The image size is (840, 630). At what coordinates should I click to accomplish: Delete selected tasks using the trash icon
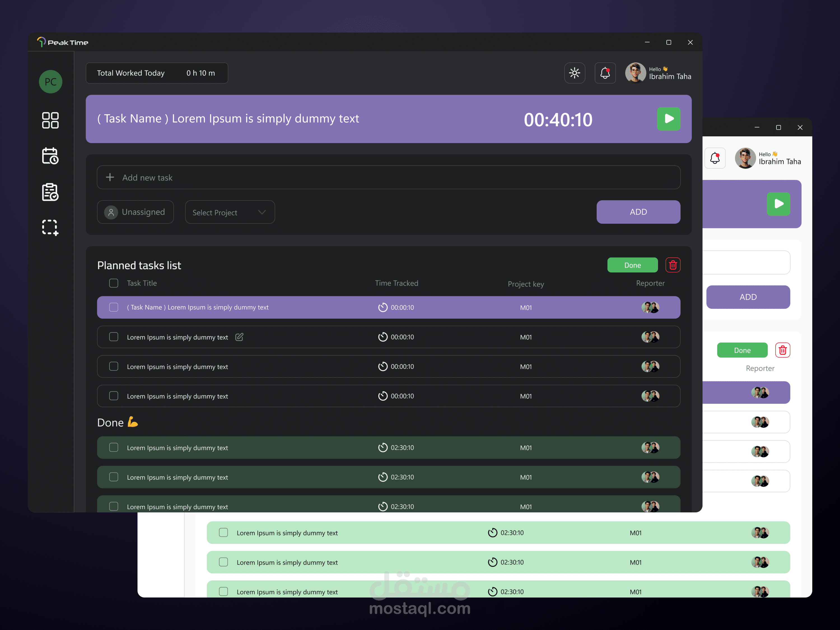pyautogui.click(x=673, y=265)
